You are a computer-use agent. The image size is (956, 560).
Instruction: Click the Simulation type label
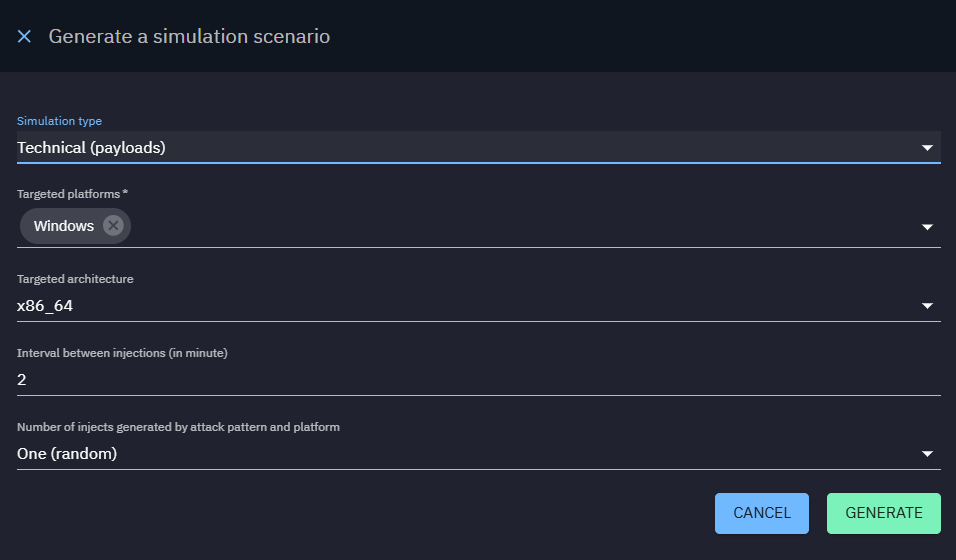click(x=59, y=121)
